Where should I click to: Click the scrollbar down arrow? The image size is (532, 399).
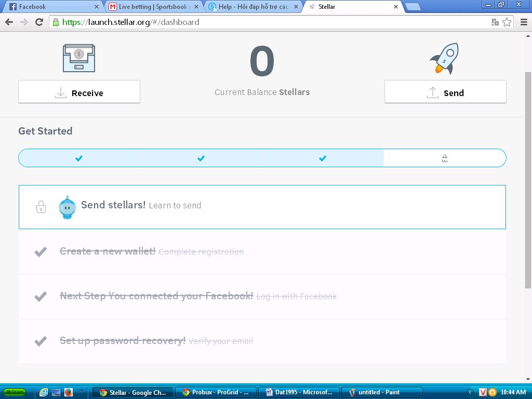pyautogui.click(x=528, y=379)
